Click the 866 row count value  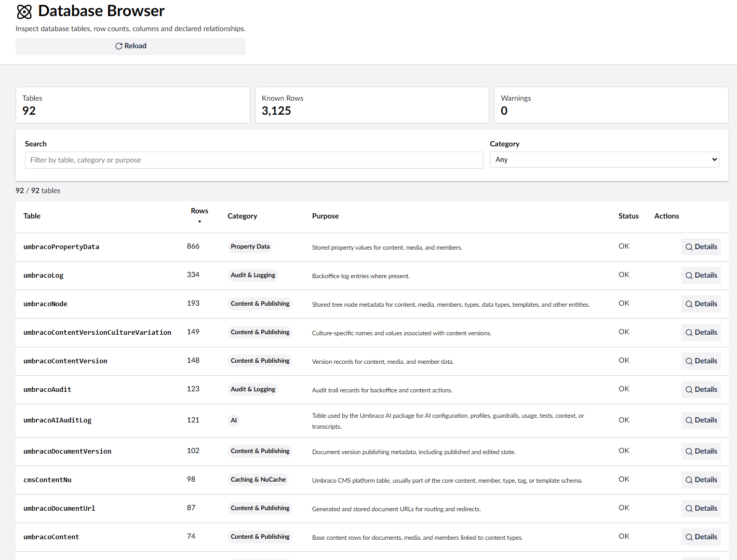click(193, 246)
